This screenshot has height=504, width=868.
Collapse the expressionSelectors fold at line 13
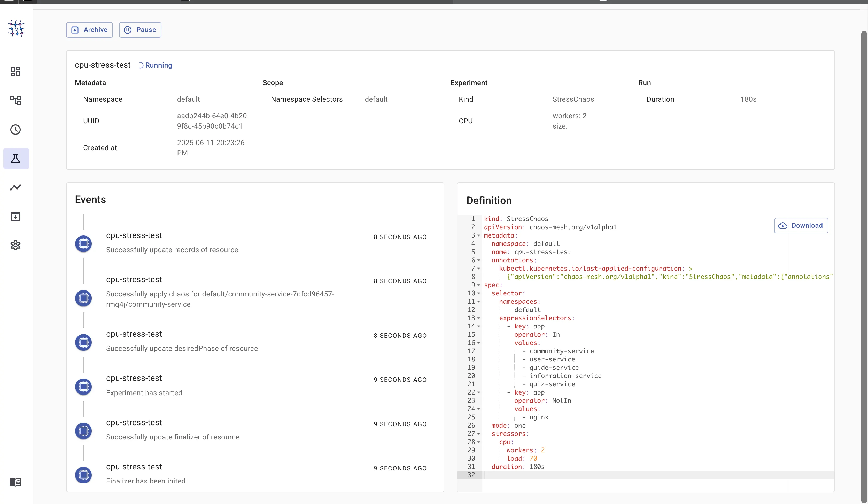(478, 318)
